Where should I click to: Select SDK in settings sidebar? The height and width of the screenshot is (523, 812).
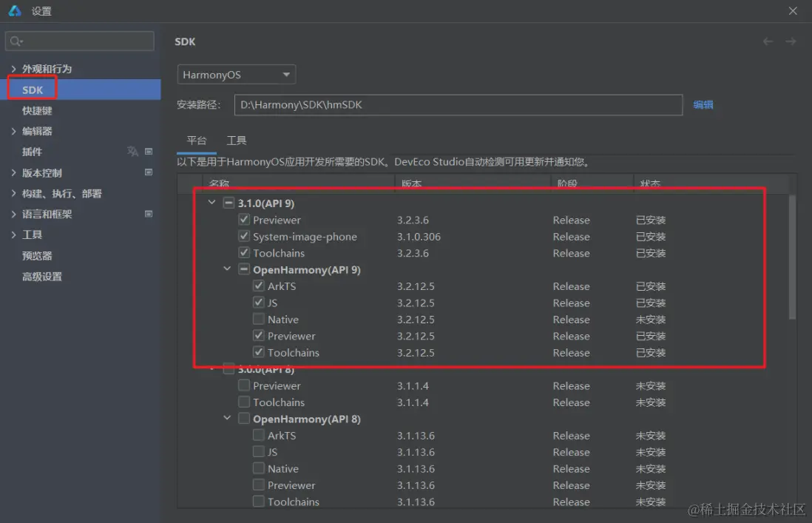81,90
